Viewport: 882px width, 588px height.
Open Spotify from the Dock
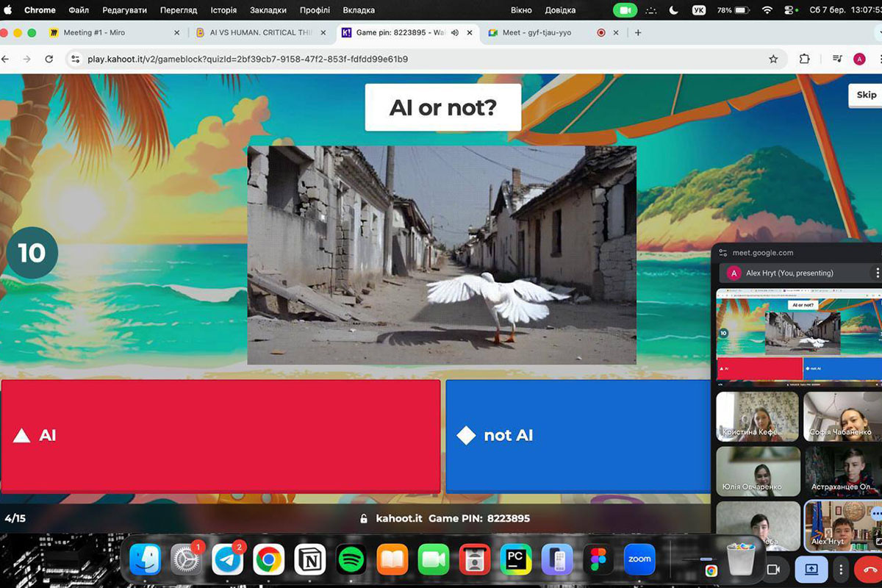click(x=351, y=560)
